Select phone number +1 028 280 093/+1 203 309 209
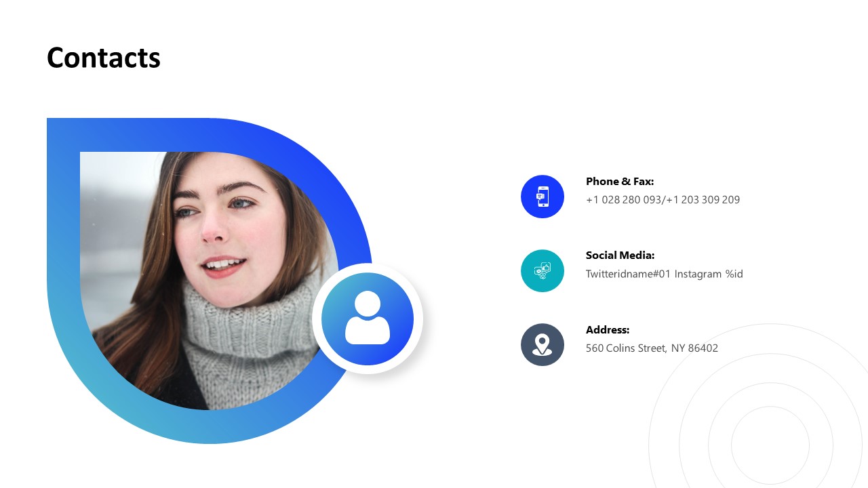 pyautogui.click(x=663, y=200)
